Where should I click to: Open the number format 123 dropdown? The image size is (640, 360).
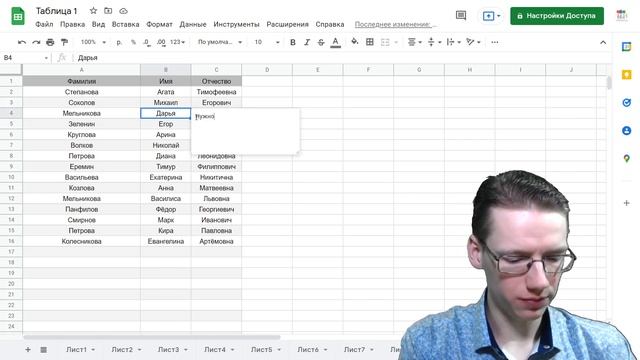click(177, 42)
